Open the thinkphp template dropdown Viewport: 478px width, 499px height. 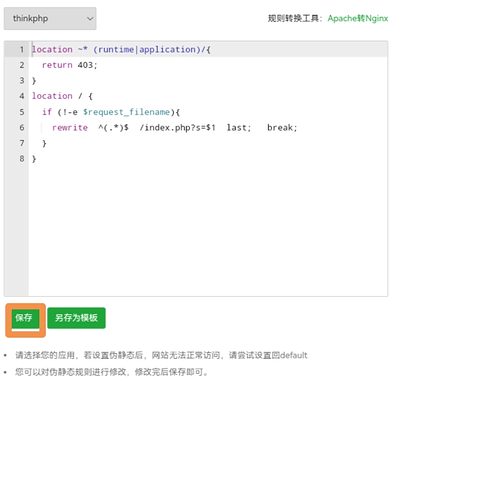point(50,19)
